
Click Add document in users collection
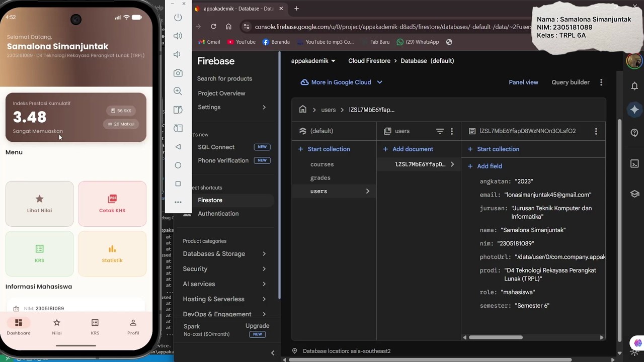[x=408, y=149]
